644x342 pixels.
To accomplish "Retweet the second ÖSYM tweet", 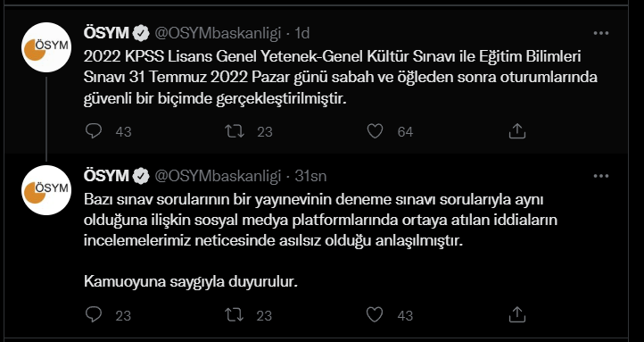I will pos(235,315).
